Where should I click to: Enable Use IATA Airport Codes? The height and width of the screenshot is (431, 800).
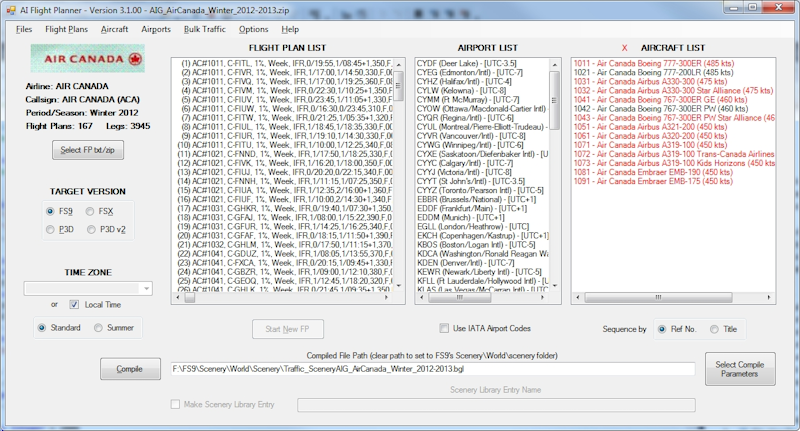point(444,328)
